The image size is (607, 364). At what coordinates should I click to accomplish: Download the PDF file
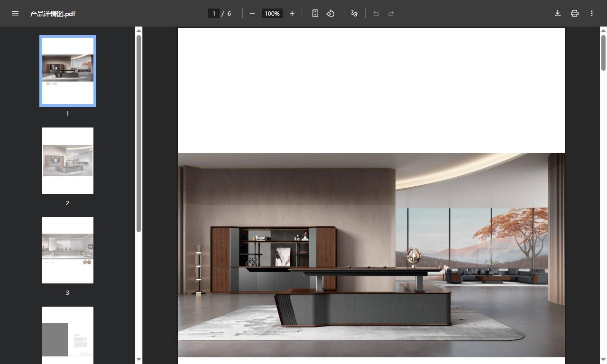tap(558, 13)
